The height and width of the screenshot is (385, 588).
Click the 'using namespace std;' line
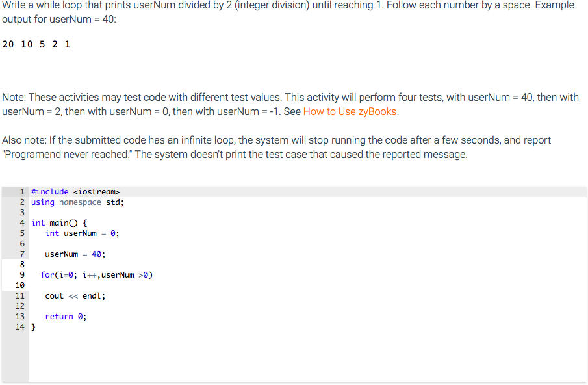tap(77, 202)
